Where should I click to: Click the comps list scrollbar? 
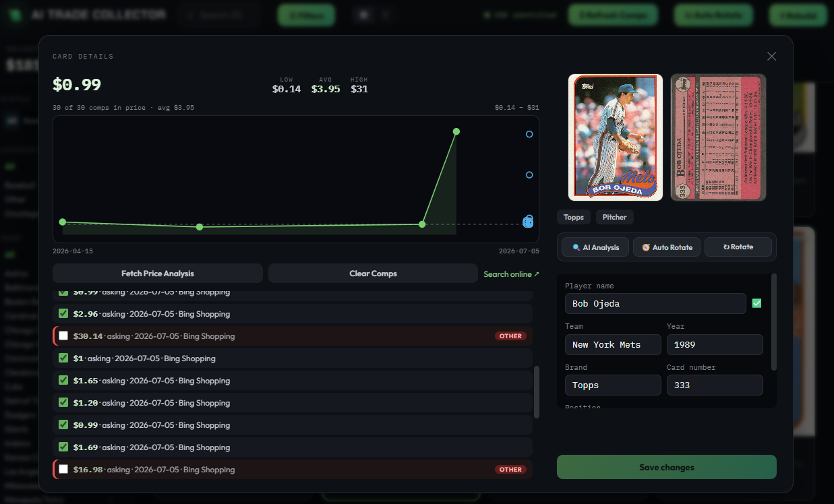click(537, 392)
